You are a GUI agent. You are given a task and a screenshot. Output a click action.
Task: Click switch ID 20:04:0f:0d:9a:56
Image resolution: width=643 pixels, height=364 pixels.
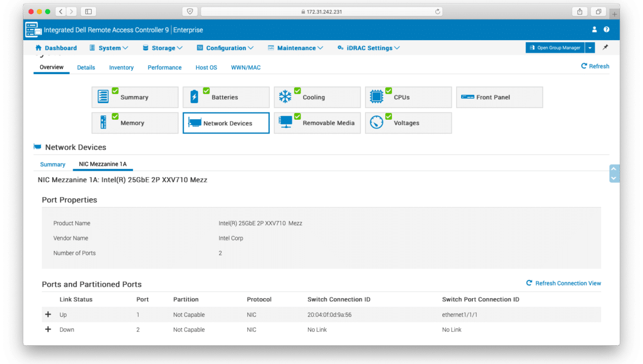(x=329, y=315)
